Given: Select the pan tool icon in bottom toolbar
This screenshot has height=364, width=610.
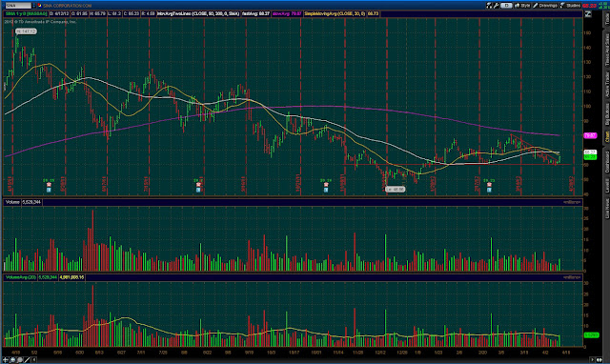Looking at the screenshot, I should pyautogui.click(x=12, y=360).
